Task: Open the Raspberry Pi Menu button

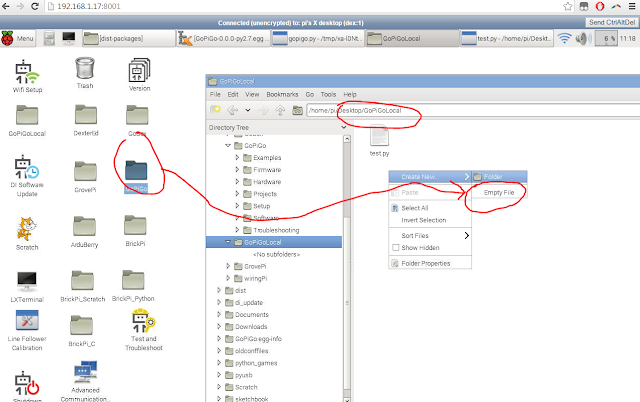Action: point(18,38)
